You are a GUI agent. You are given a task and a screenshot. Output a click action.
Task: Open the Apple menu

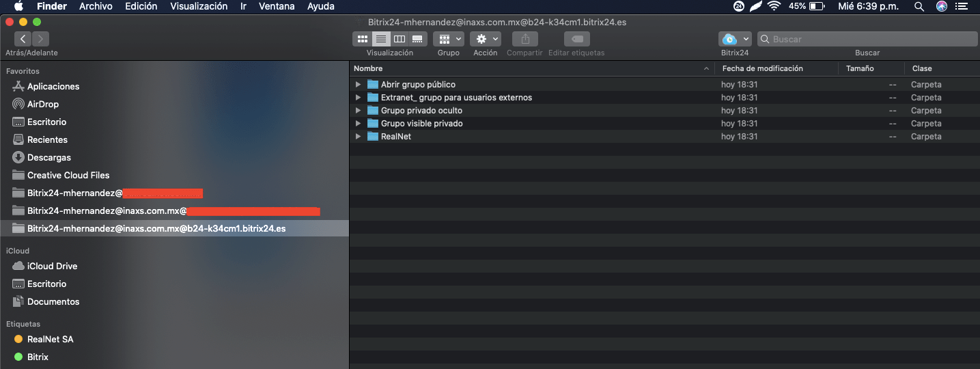tap(18, 6)
